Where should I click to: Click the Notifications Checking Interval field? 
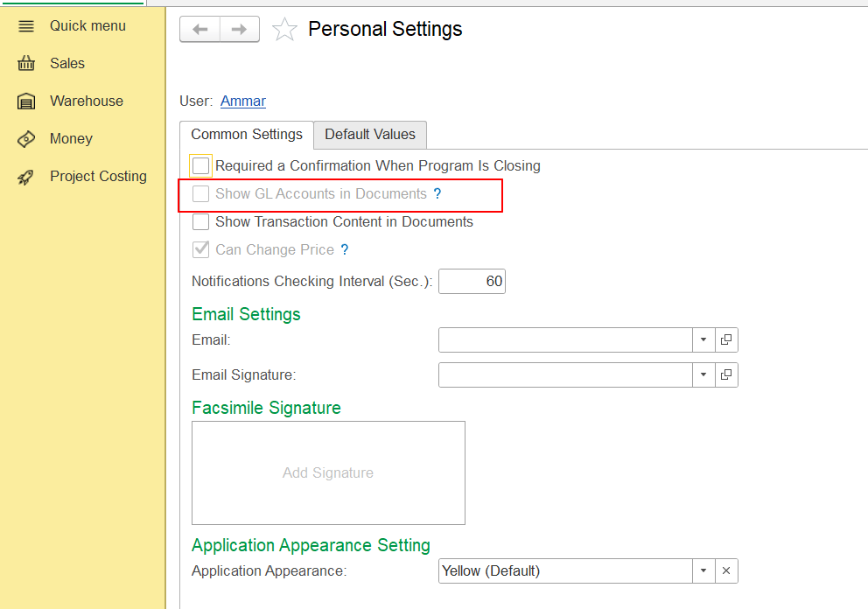click(472, 282)
